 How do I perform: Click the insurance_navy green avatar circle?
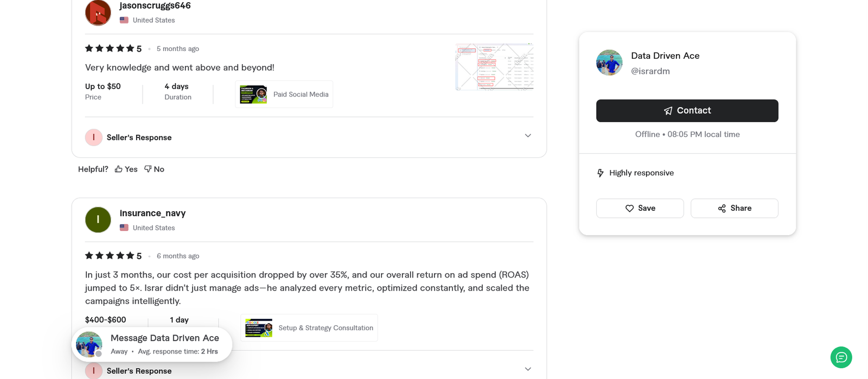pyautogui.click(x=98, y=219)
